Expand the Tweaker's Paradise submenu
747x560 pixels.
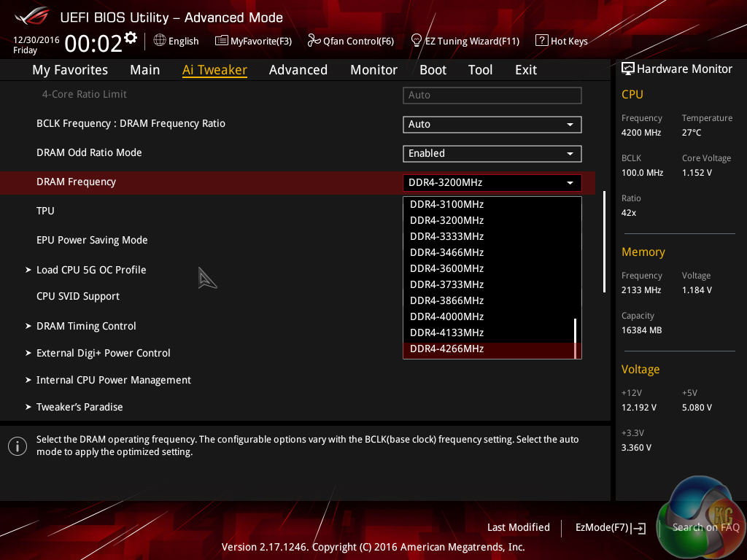pyautogui.click(x=80, y=407)
